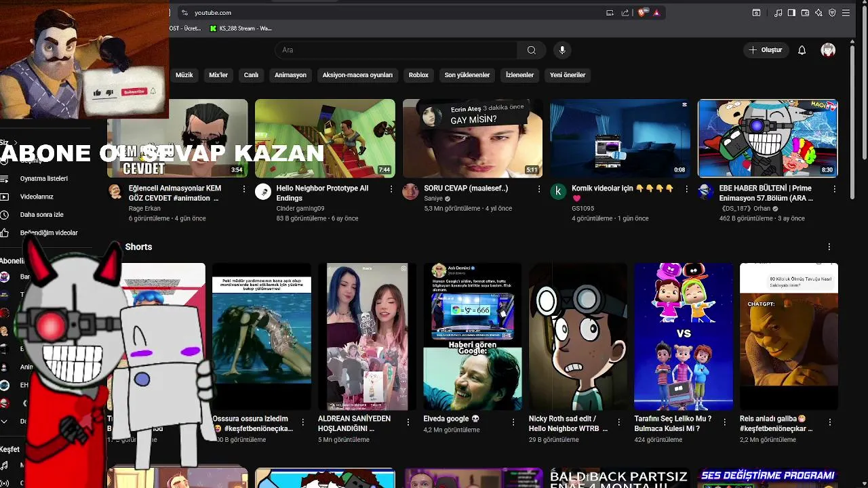868x488 pixels.
Task: Open Shorts section more options menu
Action: 829,247
